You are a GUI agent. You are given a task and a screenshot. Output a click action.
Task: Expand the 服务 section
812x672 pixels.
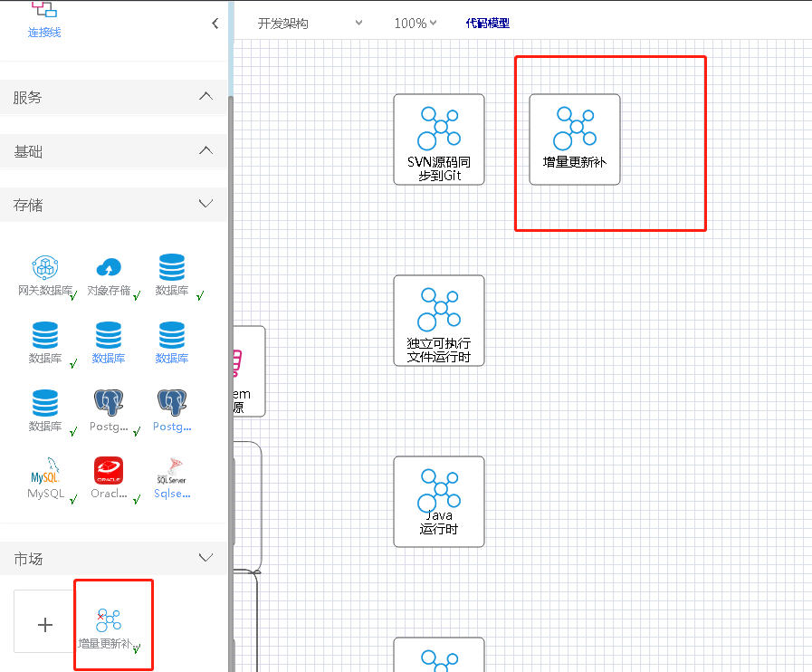coord(205,97)
